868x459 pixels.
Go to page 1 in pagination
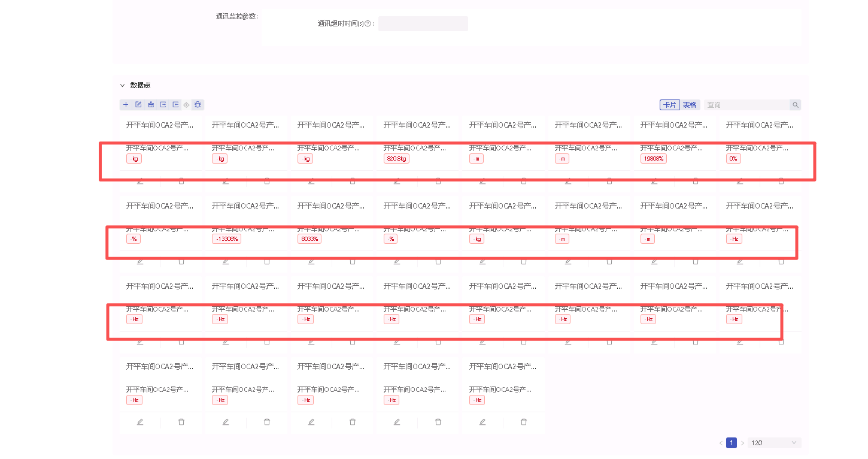(x=732, y=443)
